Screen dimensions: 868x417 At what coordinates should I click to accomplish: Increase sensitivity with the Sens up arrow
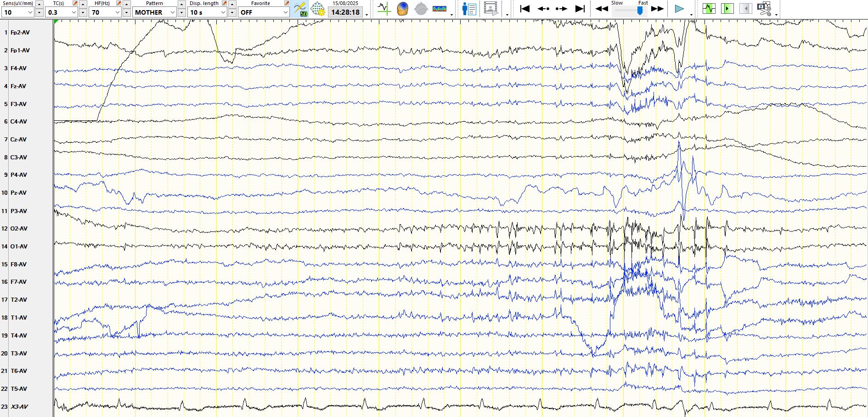(x=39, y=4)
